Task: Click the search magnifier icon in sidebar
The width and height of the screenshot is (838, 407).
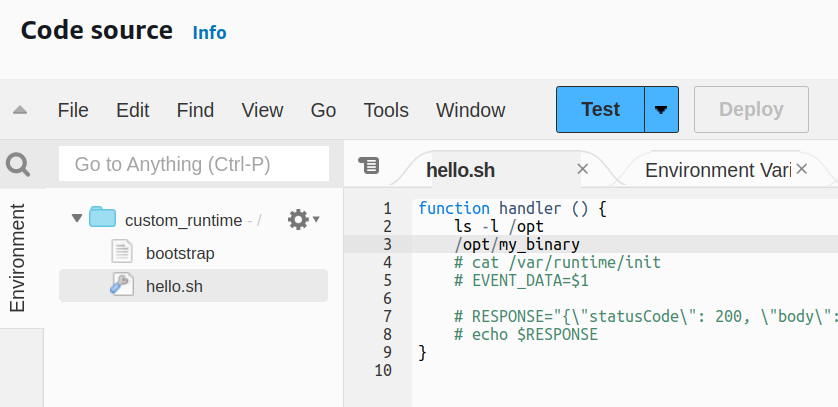Action: pyautogui.click(x=20, y=164)
